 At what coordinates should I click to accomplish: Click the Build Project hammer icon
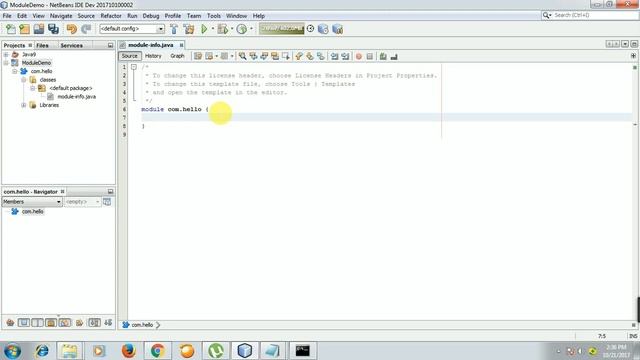(174, 29)
